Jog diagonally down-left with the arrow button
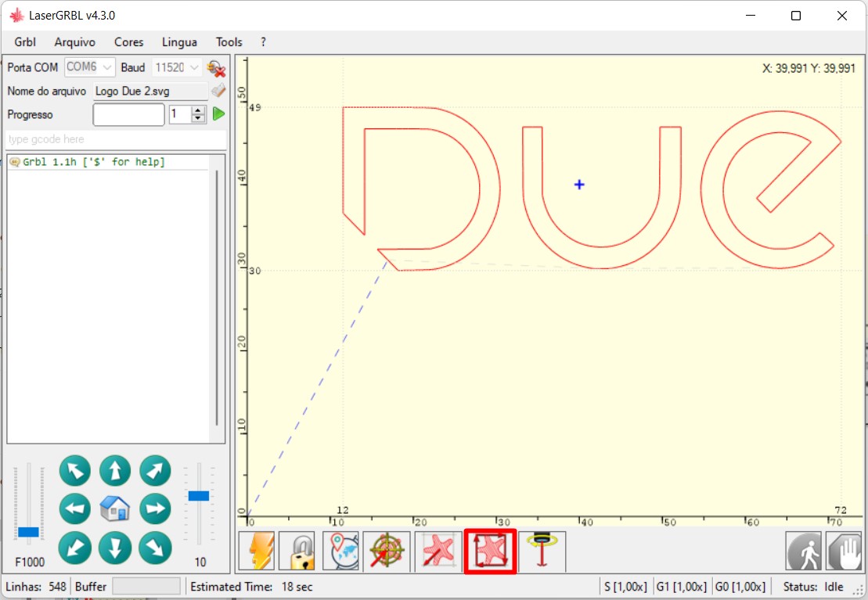This screenshot has width=868, height=600. (x=74, y=548)
